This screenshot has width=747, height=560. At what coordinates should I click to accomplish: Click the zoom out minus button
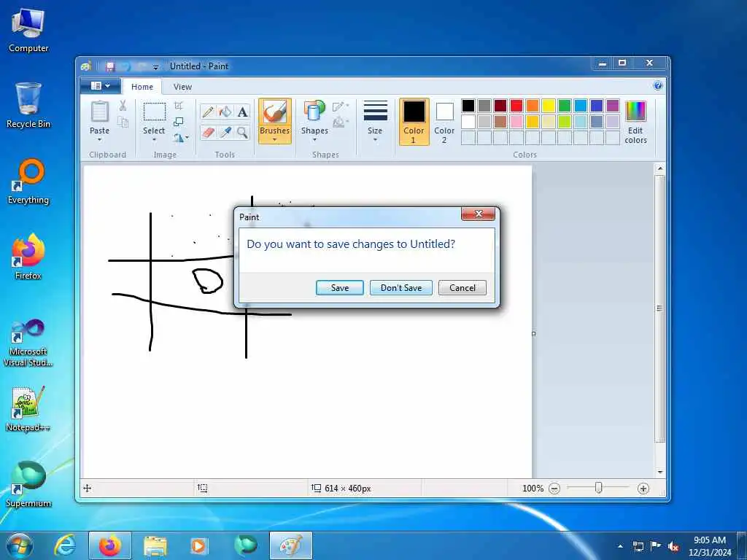point(554,488)
